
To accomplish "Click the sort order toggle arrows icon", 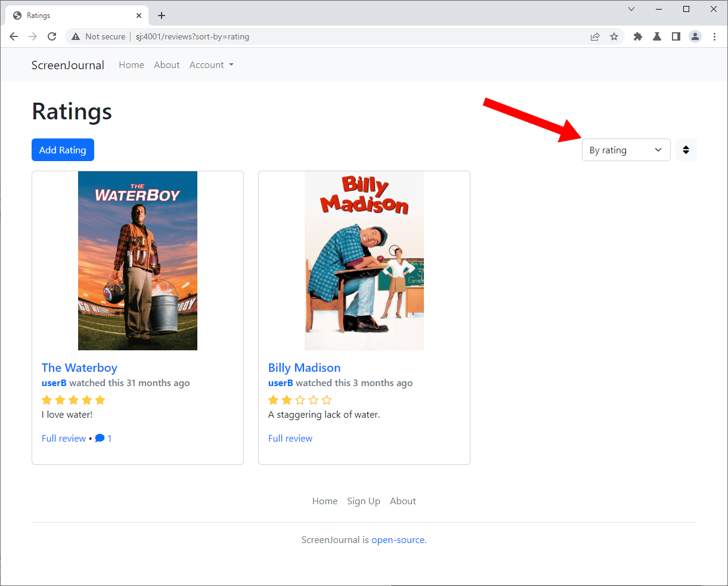I will (686, 150).
